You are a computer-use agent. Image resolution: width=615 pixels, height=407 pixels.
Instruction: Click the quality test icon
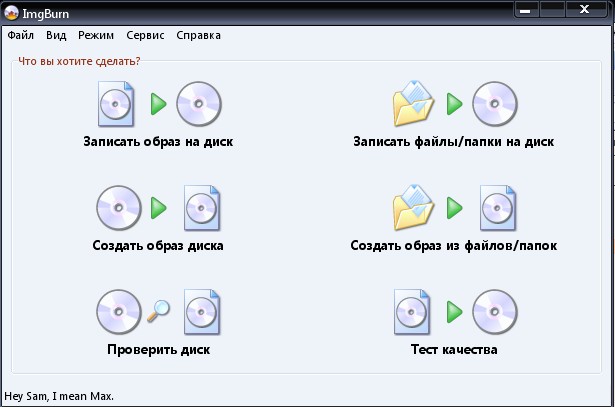(456, 312)
